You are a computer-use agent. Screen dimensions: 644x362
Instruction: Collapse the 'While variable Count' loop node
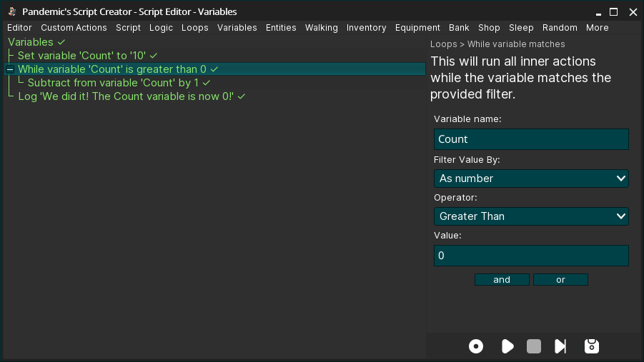(x=10, y=69)
